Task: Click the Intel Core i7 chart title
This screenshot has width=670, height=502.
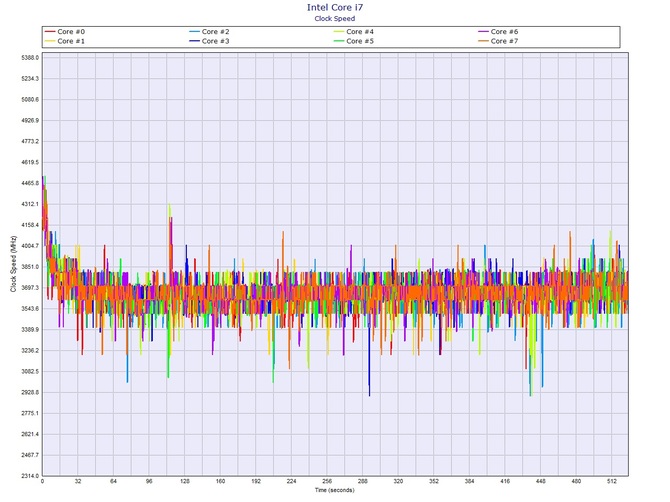Action: click(x=335, y=7)
